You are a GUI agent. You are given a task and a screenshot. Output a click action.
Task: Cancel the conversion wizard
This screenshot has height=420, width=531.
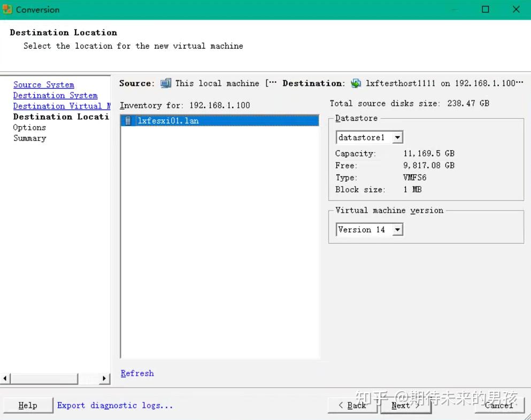498,405
